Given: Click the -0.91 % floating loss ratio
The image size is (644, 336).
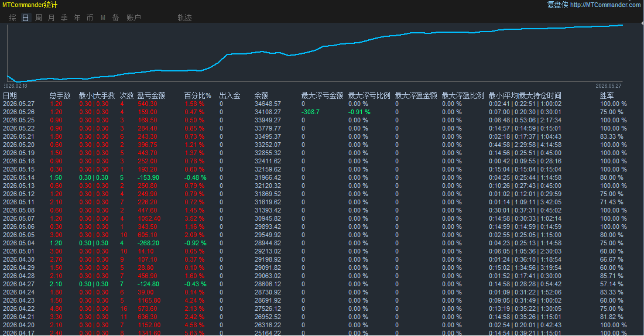Looking at the screenshot, I should pyautogui.click(x=359, y=112).
